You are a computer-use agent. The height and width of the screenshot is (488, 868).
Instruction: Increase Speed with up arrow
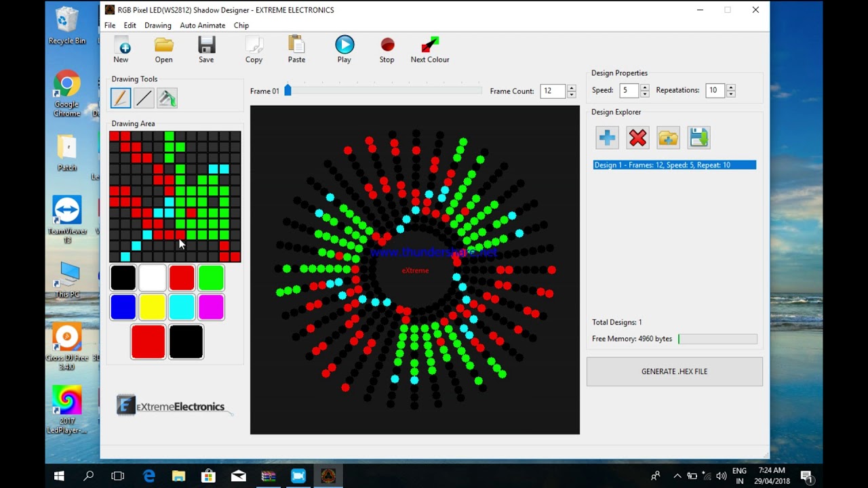click(x=644, y=87)
